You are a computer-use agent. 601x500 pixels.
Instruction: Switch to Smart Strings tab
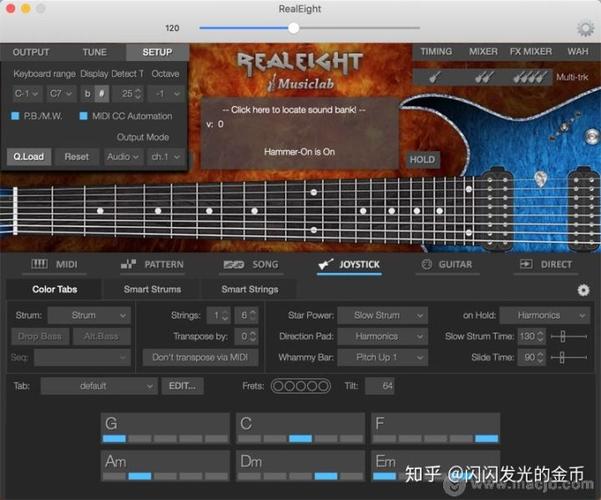point(250,289)
